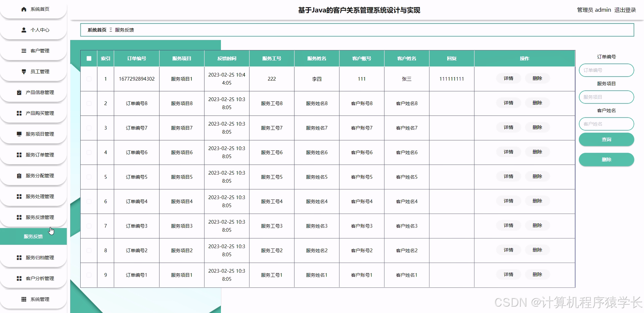The width and height of the screenshot is (644, 313).
Task: Click the 订单编号 input field
Action: 606,70
